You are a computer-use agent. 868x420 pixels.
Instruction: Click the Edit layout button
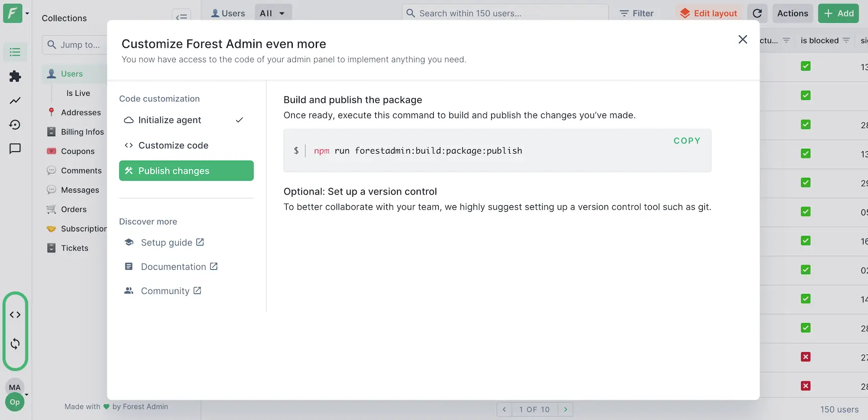coord(709,13)
